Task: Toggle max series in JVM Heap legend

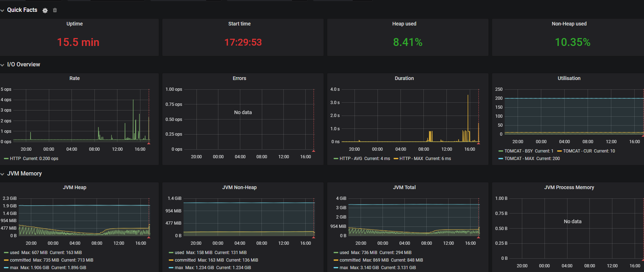Action: point(14,268)
